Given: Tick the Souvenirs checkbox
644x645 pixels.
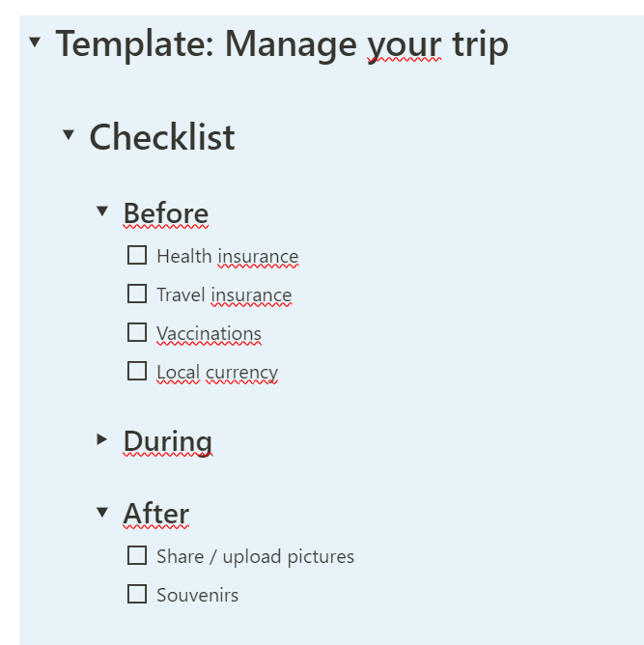Looking at the screenshot, I should pyautogui.click(x=137, y=595).
